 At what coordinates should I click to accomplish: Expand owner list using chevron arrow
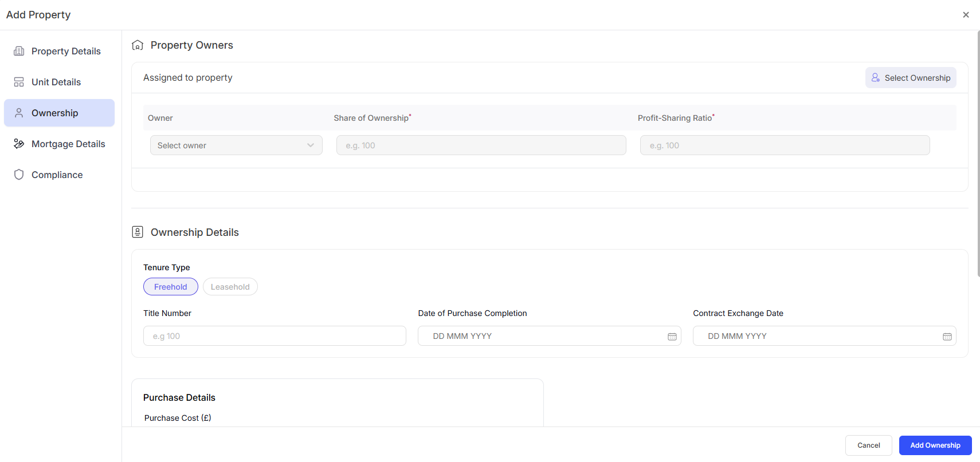tap(311, 145)
